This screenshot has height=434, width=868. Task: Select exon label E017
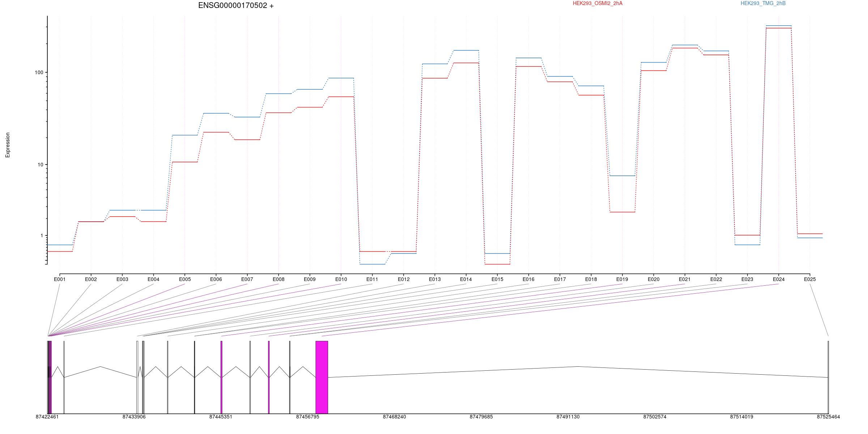(560, 279)
